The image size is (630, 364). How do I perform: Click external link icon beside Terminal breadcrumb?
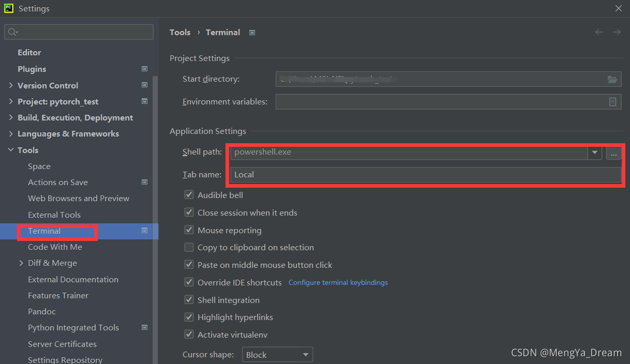(x=252, y=32)
